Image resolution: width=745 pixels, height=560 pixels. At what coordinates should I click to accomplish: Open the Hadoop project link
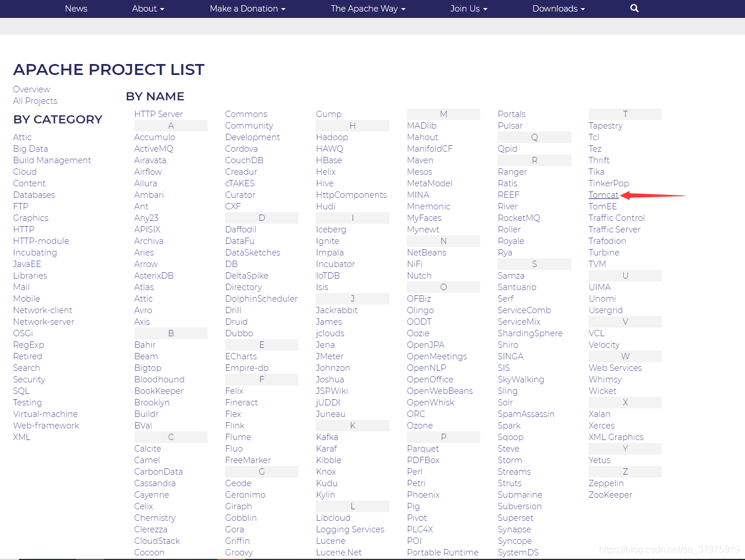click(332, 137)
